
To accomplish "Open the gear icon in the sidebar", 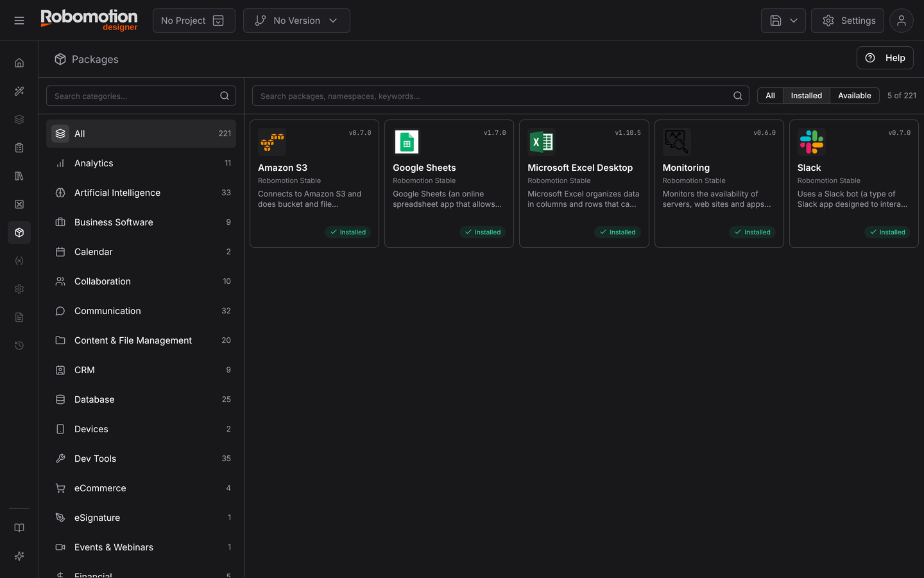I will 19,289.
